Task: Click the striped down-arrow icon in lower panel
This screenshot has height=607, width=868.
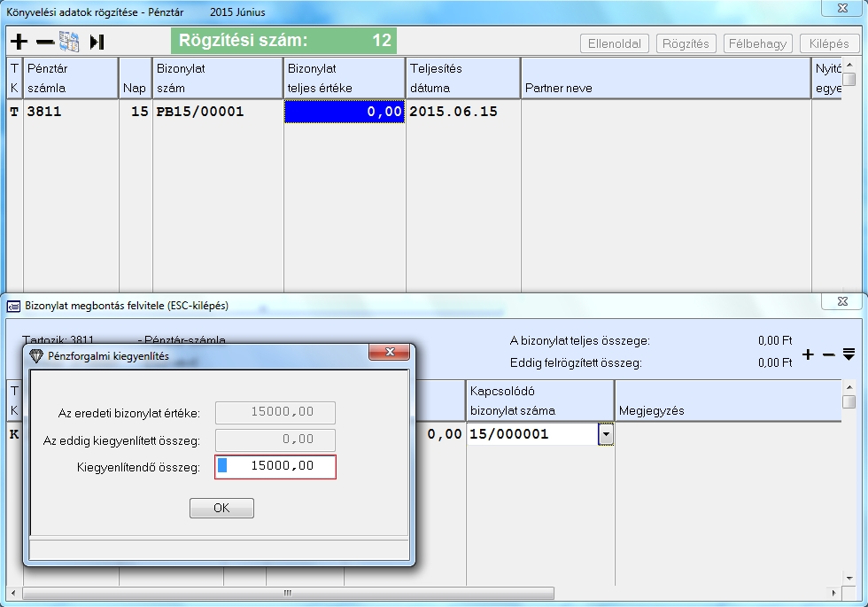Action: [x=849, y=354]
